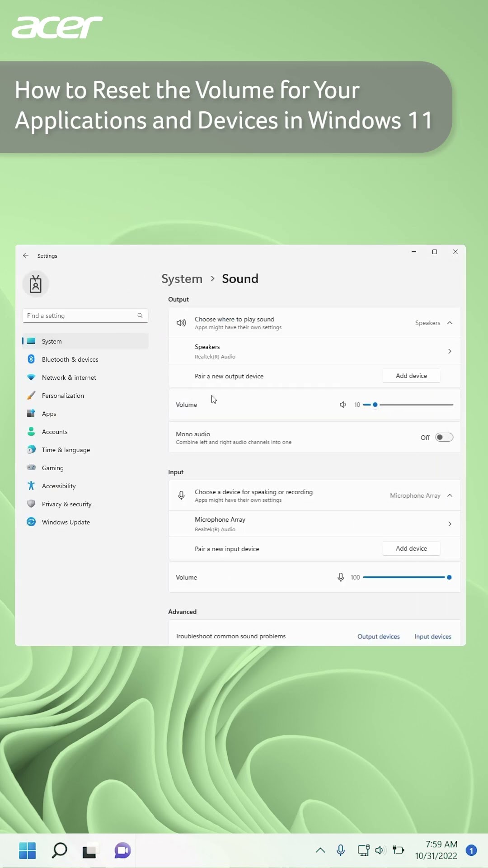Open Bluetooth & devices settings

(x=85, y=359)
